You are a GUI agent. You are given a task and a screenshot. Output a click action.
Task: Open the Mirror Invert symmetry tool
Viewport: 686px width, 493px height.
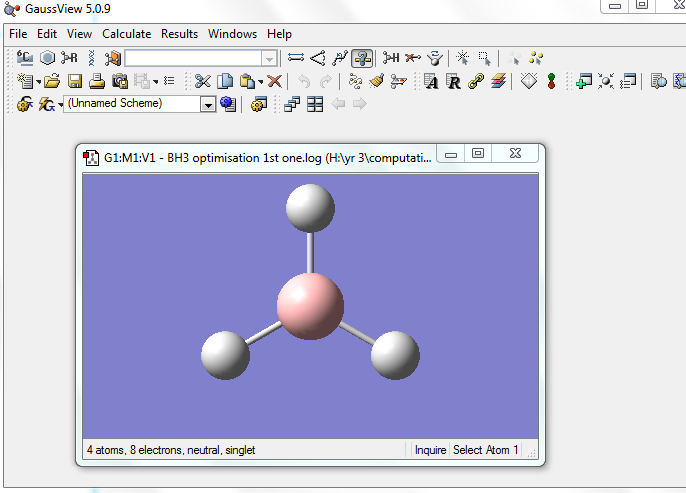(x=398, y=81)
